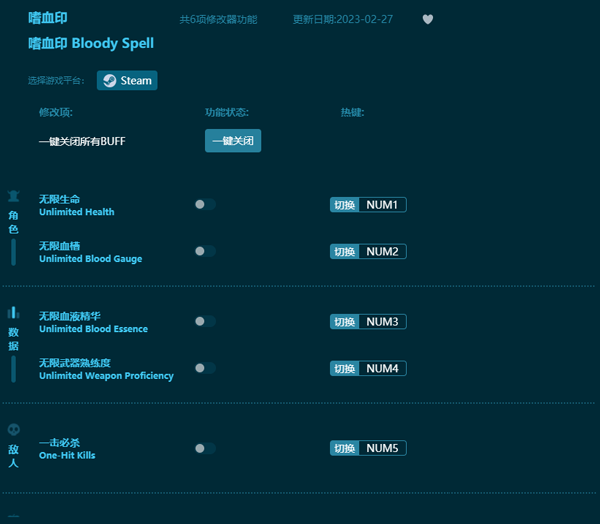Click the NUM1 hotkey field
The width and height of the screenshot is (600, 524).
tap(382, 205)
